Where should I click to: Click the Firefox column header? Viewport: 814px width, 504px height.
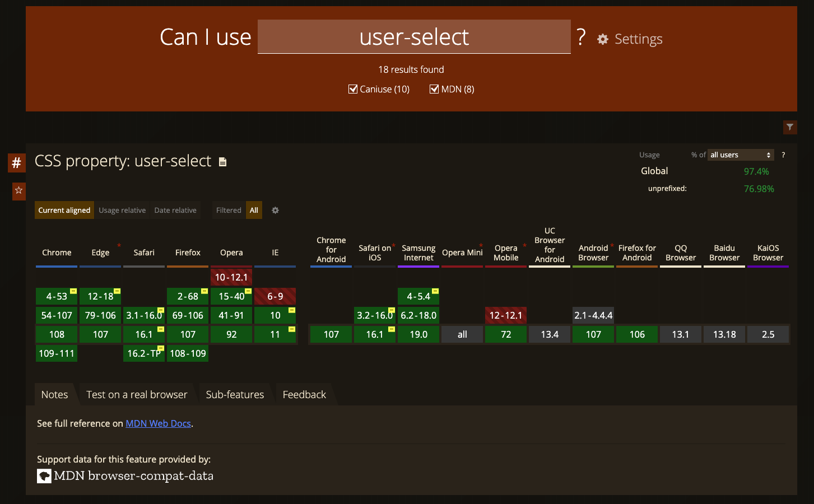click(188, 253)
